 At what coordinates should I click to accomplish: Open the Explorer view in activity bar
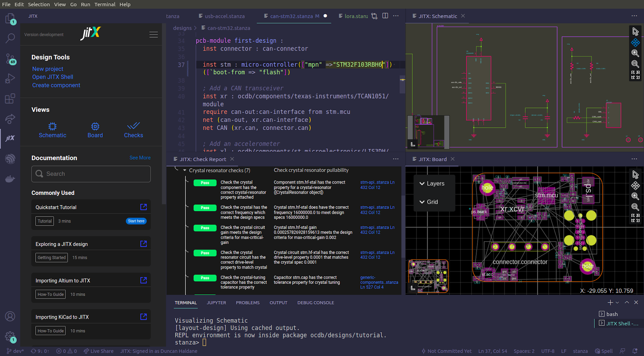(x=10, y=18)
